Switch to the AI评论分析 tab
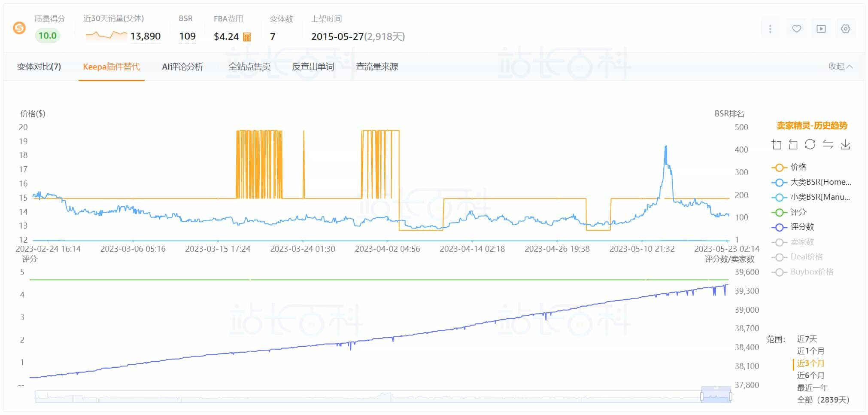868x415 pixels. (x=182, y=67)
